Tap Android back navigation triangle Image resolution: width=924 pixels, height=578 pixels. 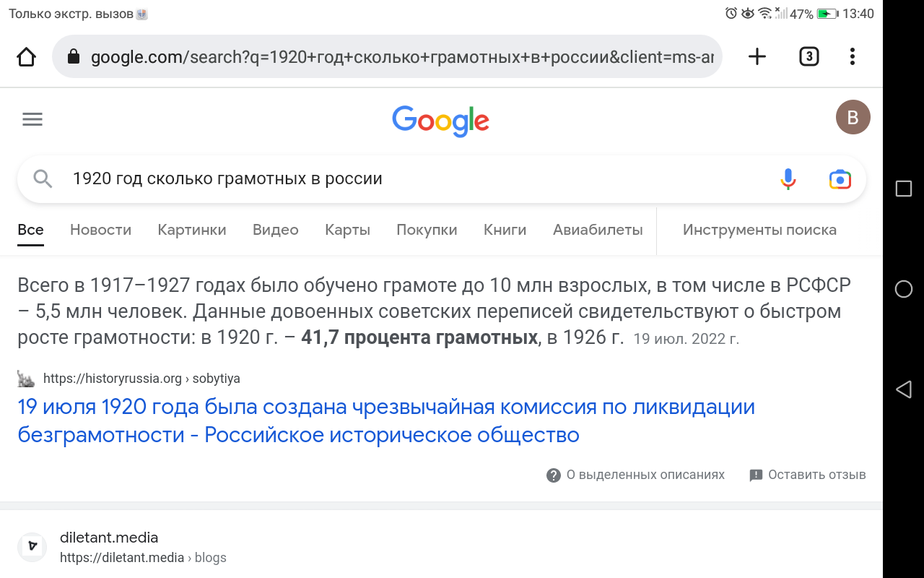point(903,390)
